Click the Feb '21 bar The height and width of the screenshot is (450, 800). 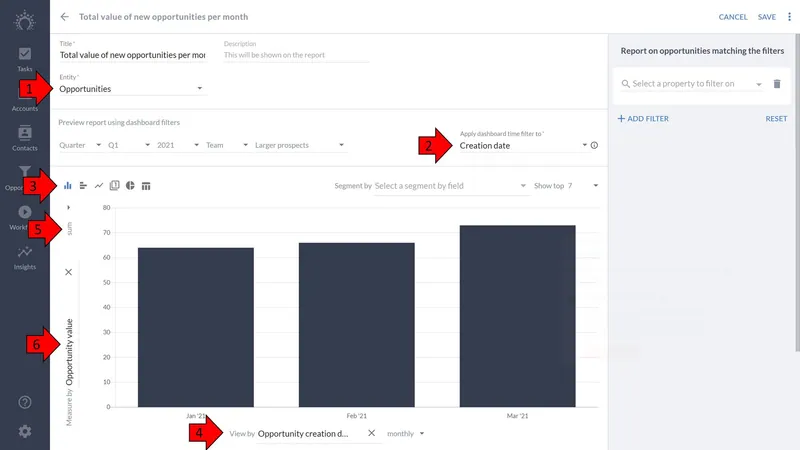(357, 325)
